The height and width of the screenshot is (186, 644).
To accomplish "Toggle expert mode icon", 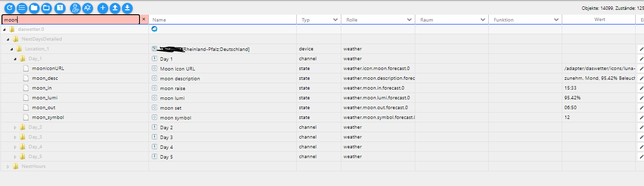I will coord(75,7).
